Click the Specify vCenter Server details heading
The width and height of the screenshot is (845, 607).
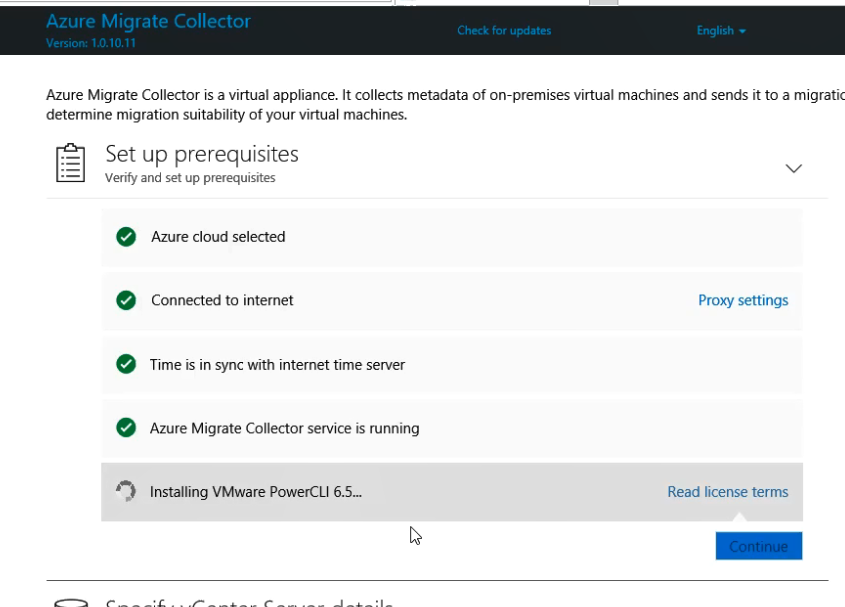coord(249,602)
